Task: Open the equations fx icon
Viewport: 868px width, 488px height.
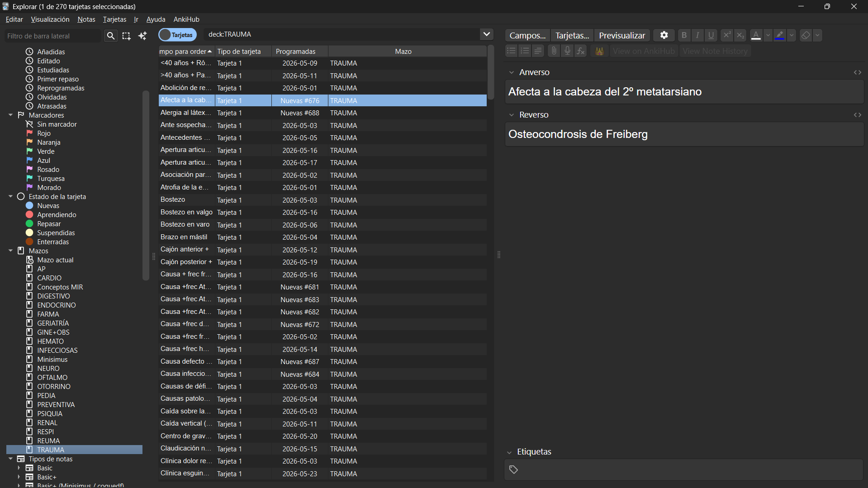Action: pos(581,51)
